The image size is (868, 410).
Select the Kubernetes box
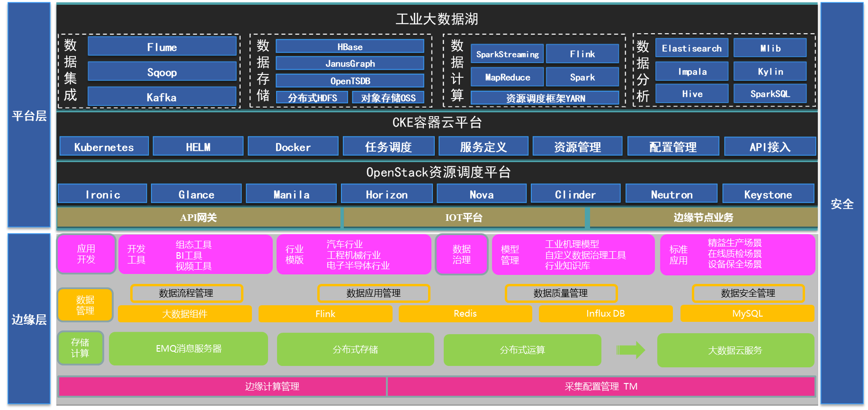pos(104,147)
